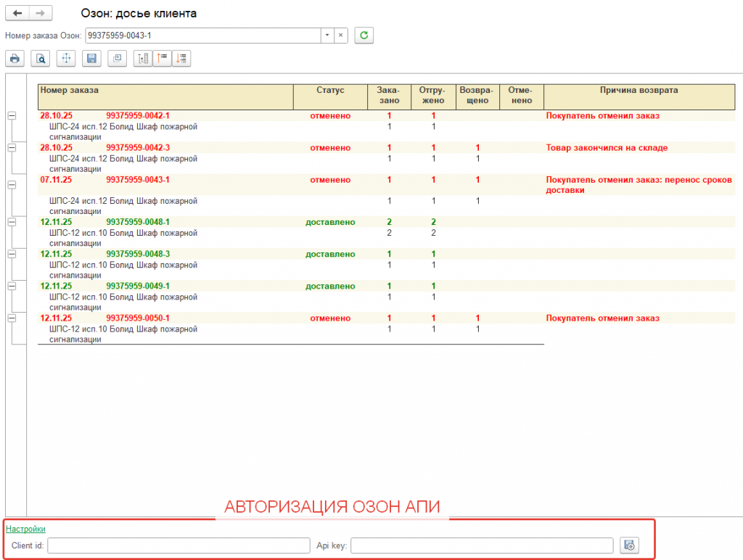743x560 pixels.
Task: Print the report with the printer icon
Action: click(x=15, y=59)
